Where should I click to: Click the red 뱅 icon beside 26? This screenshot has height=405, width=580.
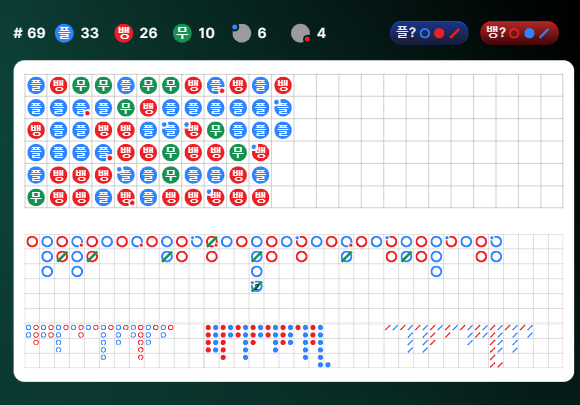click(x=124, y=33)
